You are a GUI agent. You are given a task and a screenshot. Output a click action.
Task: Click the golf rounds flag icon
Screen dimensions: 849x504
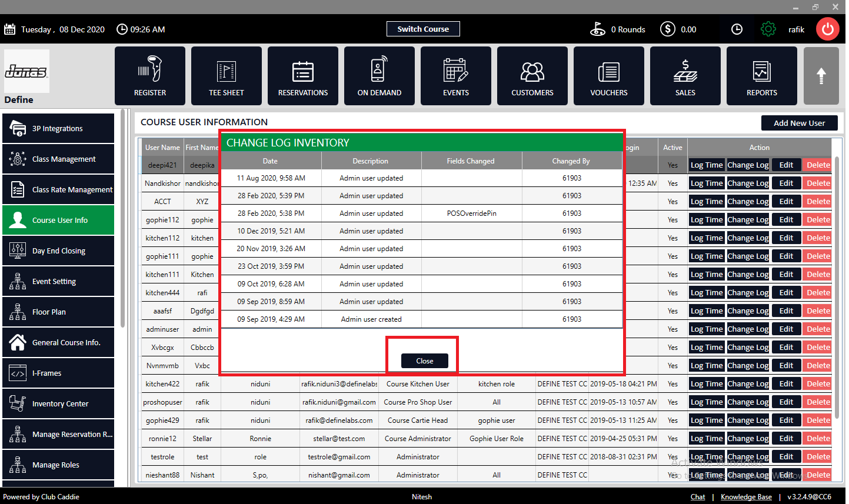(x=598, y=29)
